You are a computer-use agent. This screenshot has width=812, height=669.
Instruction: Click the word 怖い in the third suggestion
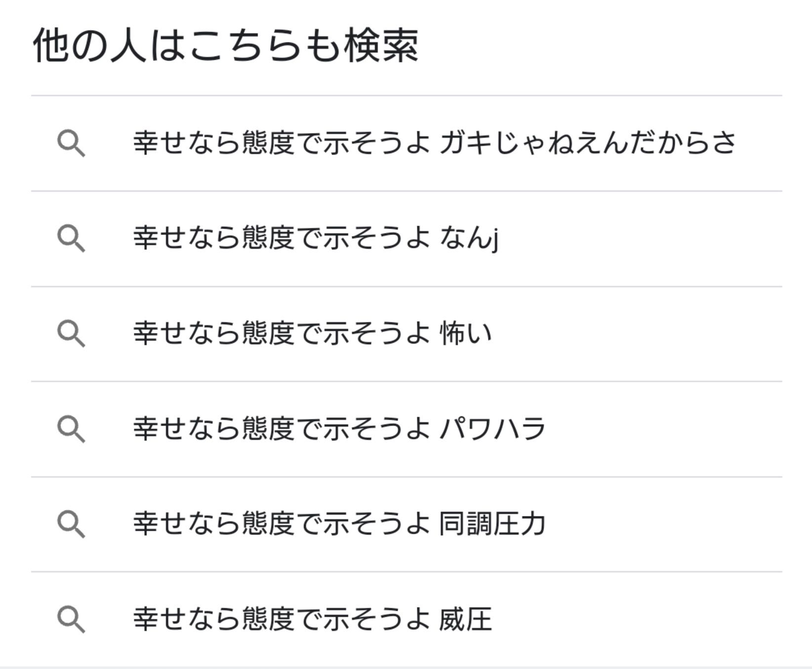tap(466, 334)
